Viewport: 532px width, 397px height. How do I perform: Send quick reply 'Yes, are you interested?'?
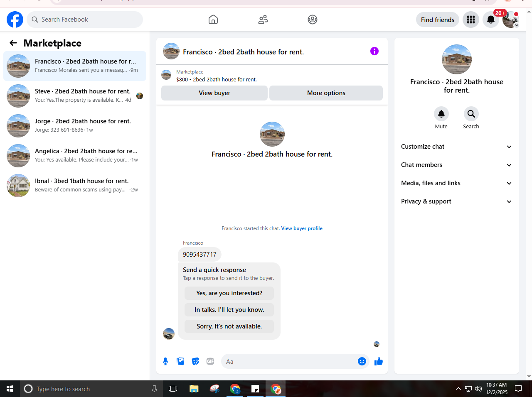coord(229,293)
